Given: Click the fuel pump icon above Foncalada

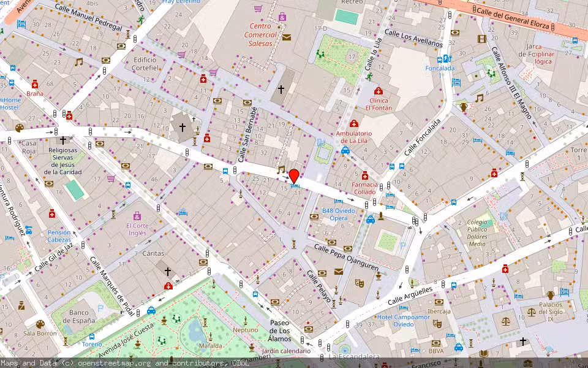Looking at the screenshot, I should (x=447, y=59).
